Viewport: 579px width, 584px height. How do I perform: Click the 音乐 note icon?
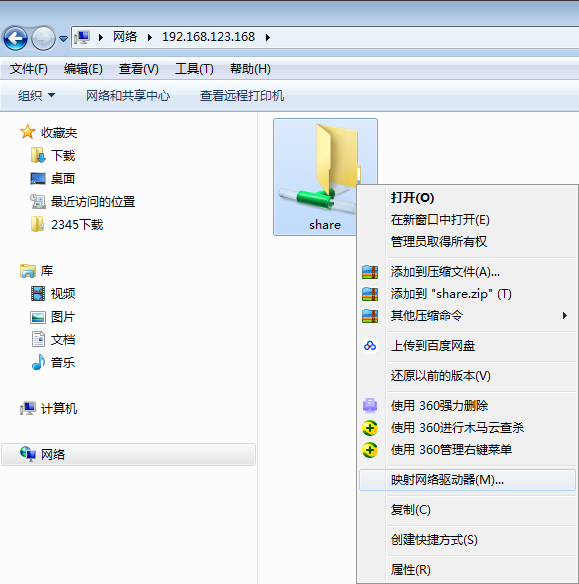pyautogui.click(x=38, y=362)
